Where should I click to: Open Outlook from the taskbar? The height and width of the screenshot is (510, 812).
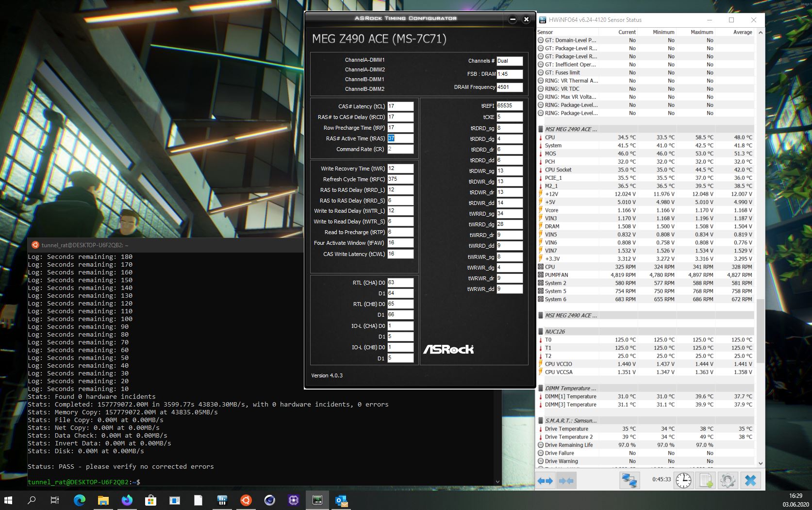(341, 500)
